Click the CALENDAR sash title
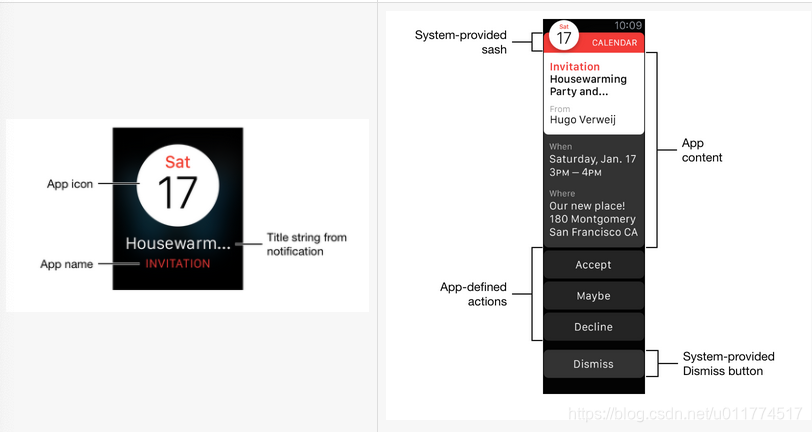The height and width of the screenshot is (432, 812). coord(614,43)
